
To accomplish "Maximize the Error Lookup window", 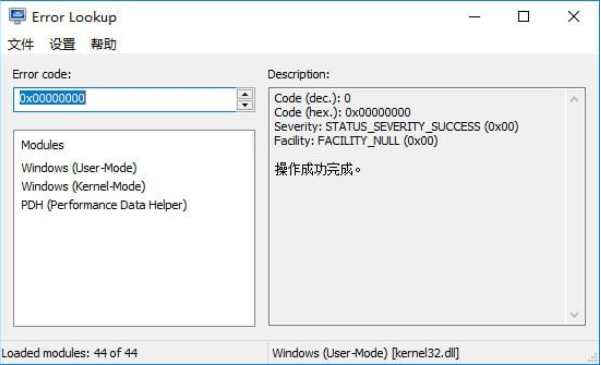I will pyautogui.click(x=524, y=17).
